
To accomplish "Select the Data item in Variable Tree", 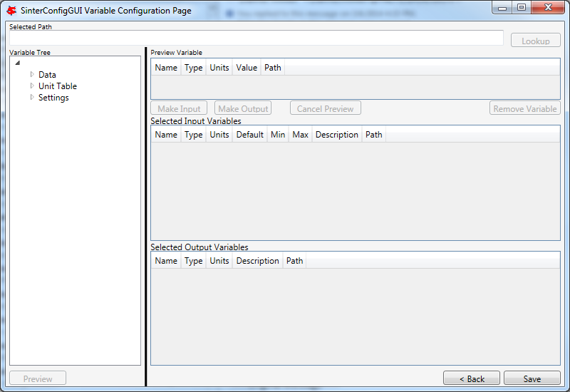I will click(47, 75).
